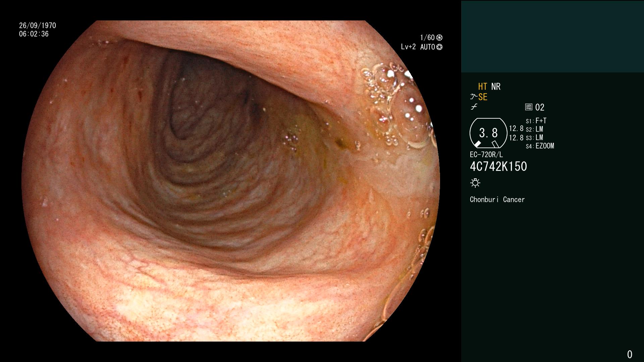644x362 pixels.
Task: Click the blank teal sub-screen panel
Action: [x=552, y=36]
